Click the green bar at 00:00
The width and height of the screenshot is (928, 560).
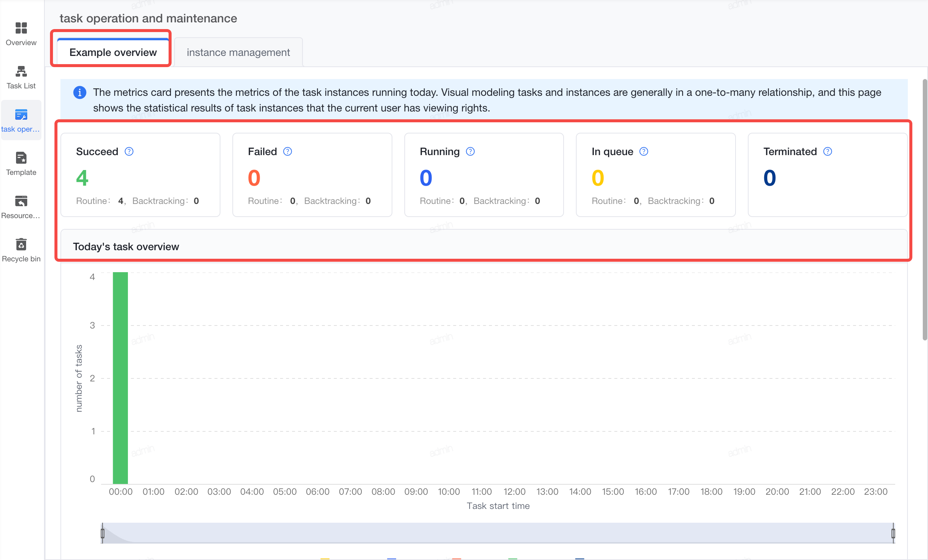(x=120, y=378)
